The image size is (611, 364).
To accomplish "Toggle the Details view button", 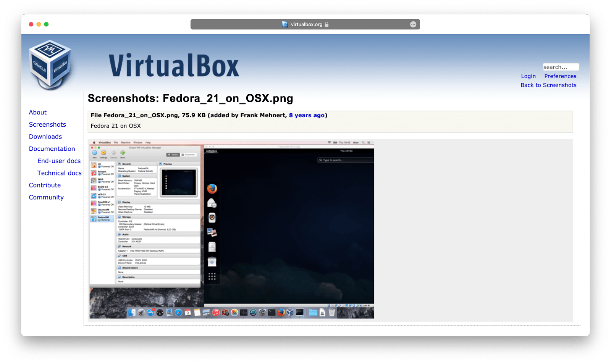I will pyautogui.click(x=174, y=155).
